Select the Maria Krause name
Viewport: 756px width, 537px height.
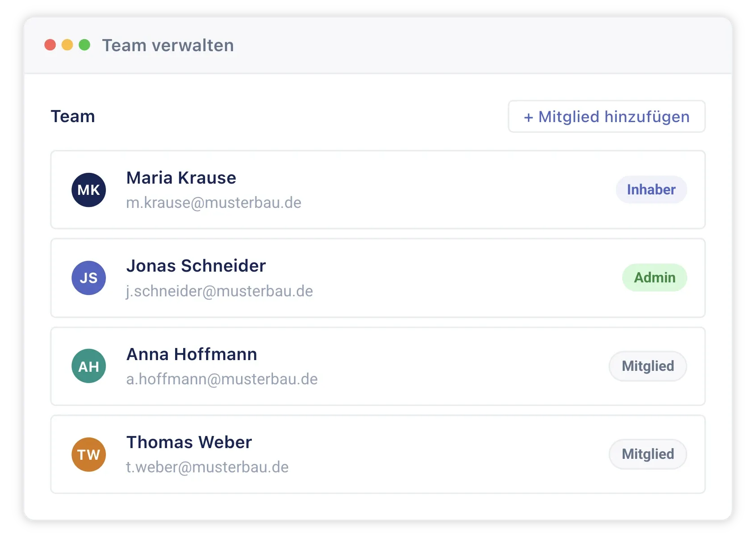181,178
